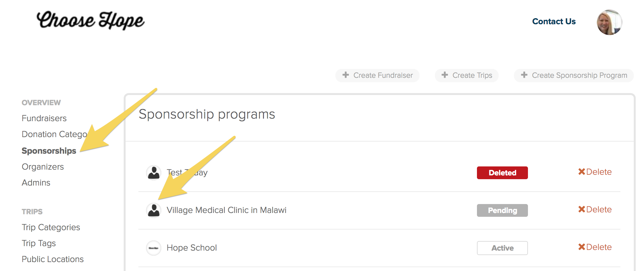Open the Contact Us link

[x=554, y=21]
